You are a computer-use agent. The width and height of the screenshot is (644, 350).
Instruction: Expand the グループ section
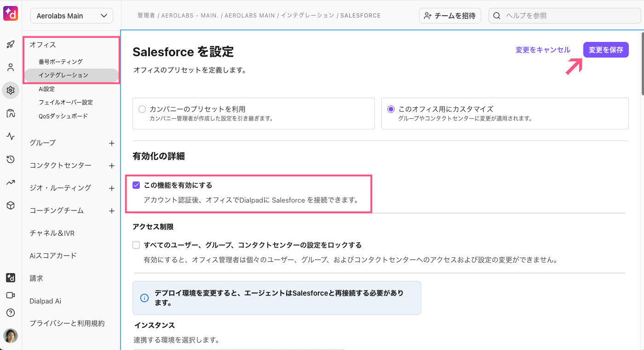point(42,143)
